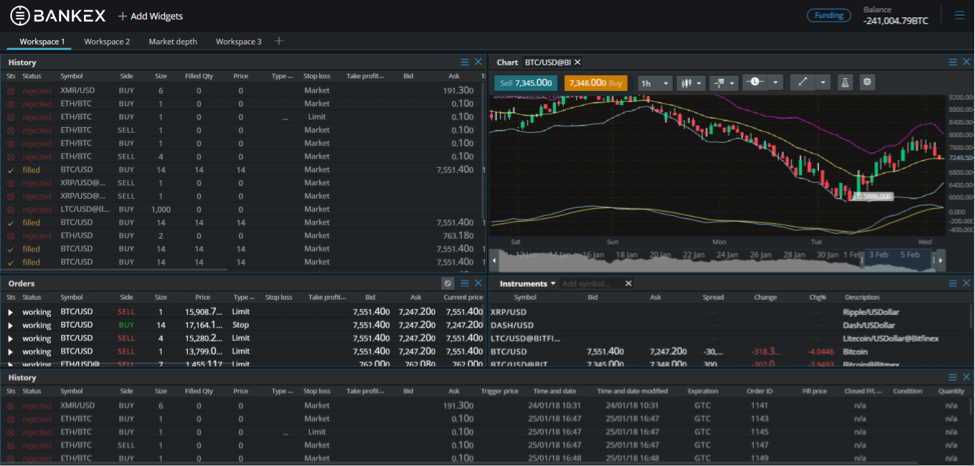
Task: Click the timeline scroll left arrow
Action: (x=495, y=260)
